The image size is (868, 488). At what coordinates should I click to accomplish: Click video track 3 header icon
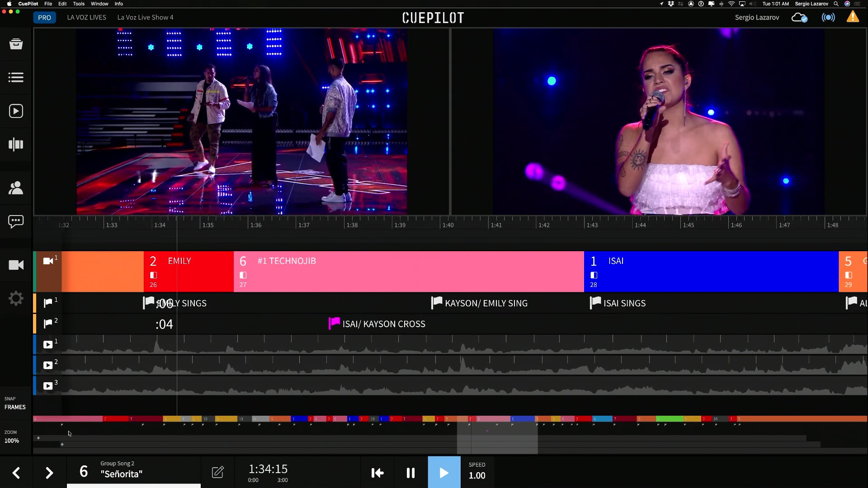(x=49, y=385)
